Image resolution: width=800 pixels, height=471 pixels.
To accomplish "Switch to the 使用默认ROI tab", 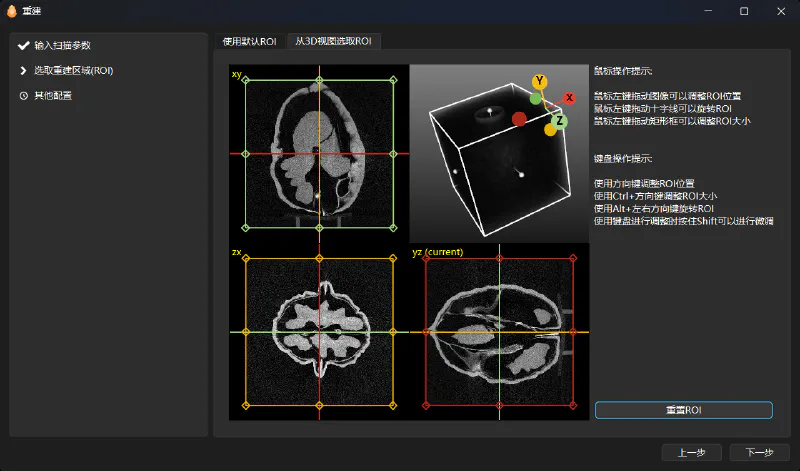I will click(x=249, y=41).
